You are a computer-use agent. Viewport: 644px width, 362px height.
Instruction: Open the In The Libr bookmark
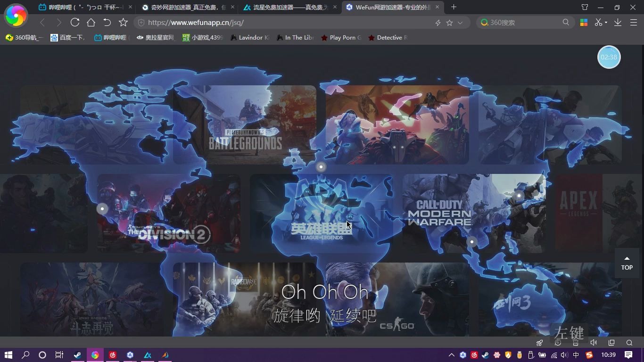click(295, 38)
